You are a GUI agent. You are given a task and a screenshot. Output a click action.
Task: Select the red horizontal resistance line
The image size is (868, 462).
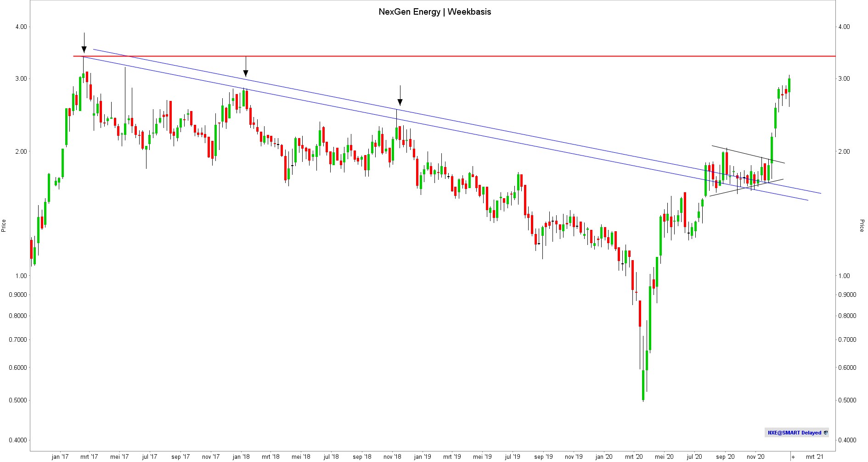tap(459, 56)
